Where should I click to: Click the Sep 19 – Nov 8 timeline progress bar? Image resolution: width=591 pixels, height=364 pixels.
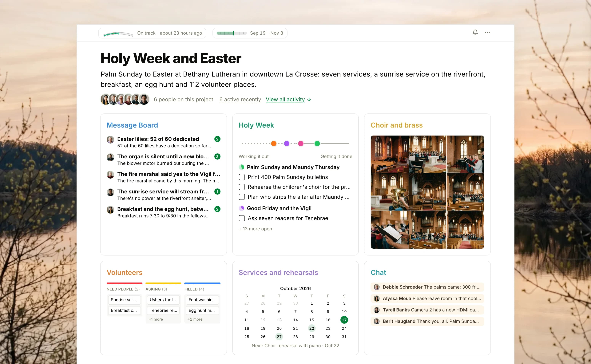(x=232, y=33)
